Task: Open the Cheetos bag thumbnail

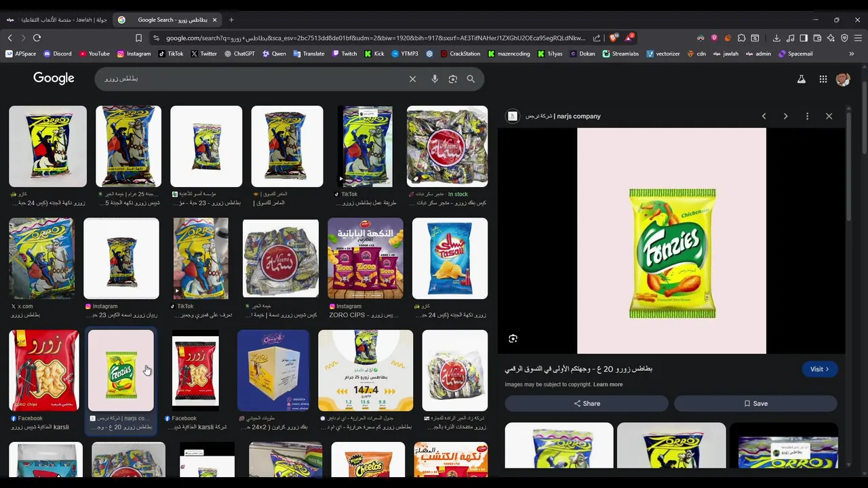Action: (x=368, y=460)
